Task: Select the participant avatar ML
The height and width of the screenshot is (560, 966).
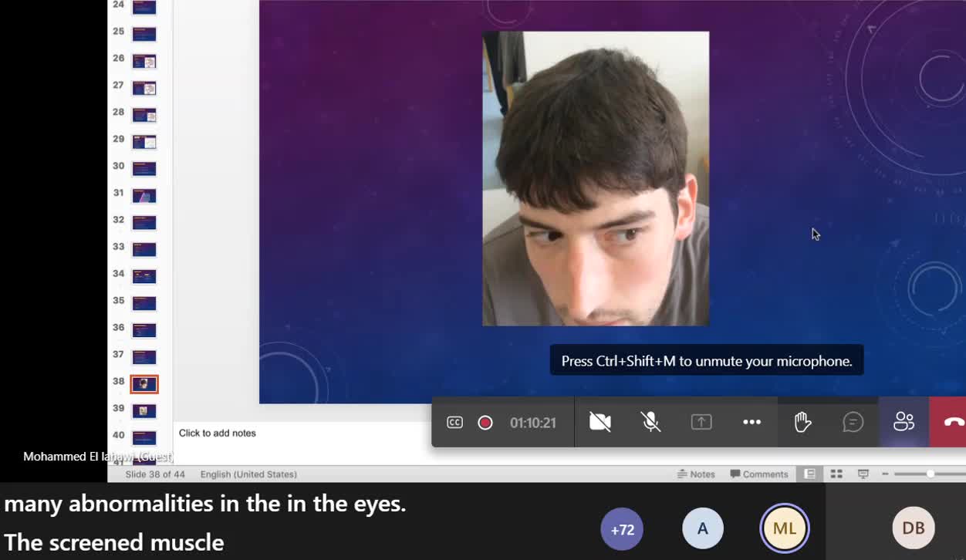Action: point(785,529)
